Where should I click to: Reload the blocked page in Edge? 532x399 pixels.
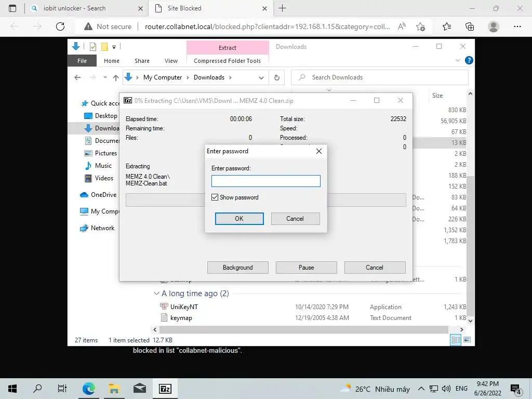[x=60, y=26]
